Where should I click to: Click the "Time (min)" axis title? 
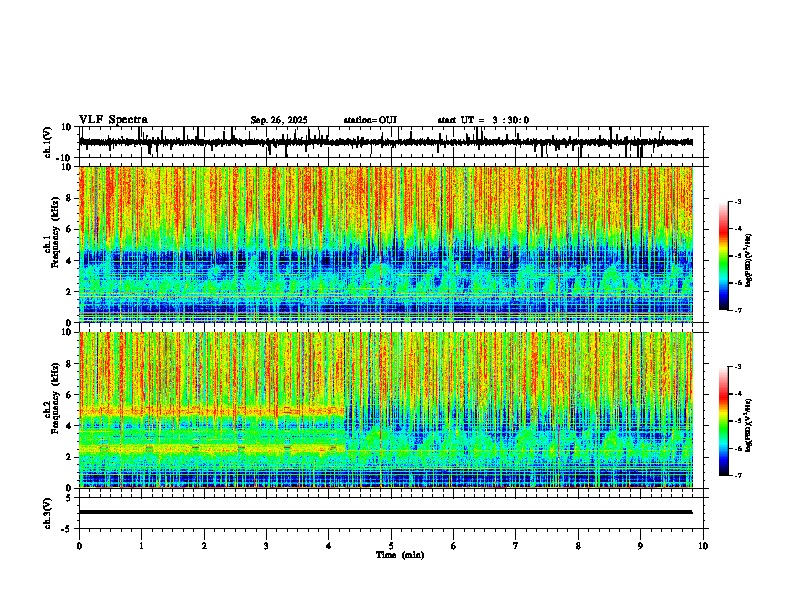pyautogui.click(x=400, y=555)
